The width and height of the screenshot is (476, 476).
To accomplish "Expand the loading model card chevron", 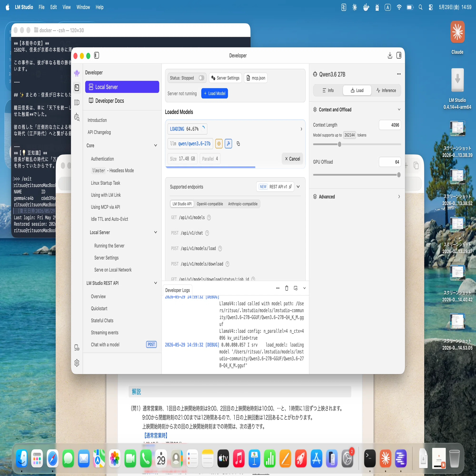I will (x=301, y=129).
